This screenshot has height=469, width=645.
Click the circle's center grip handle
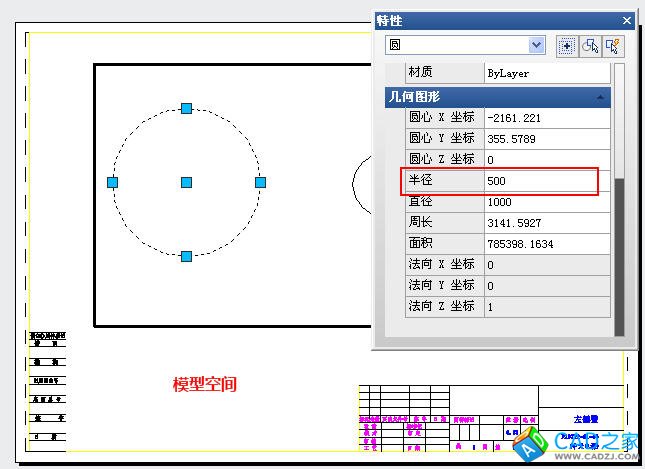186,182
